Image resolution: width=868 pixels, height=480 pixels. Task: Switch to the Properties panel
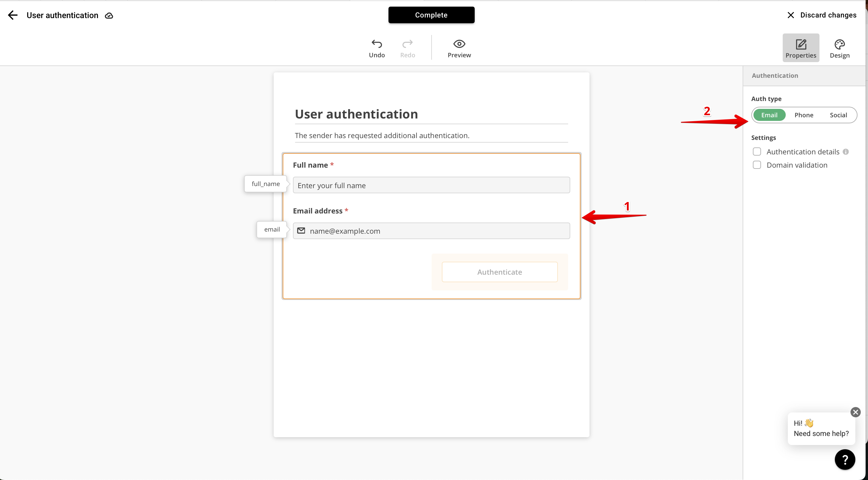[800, 48]
